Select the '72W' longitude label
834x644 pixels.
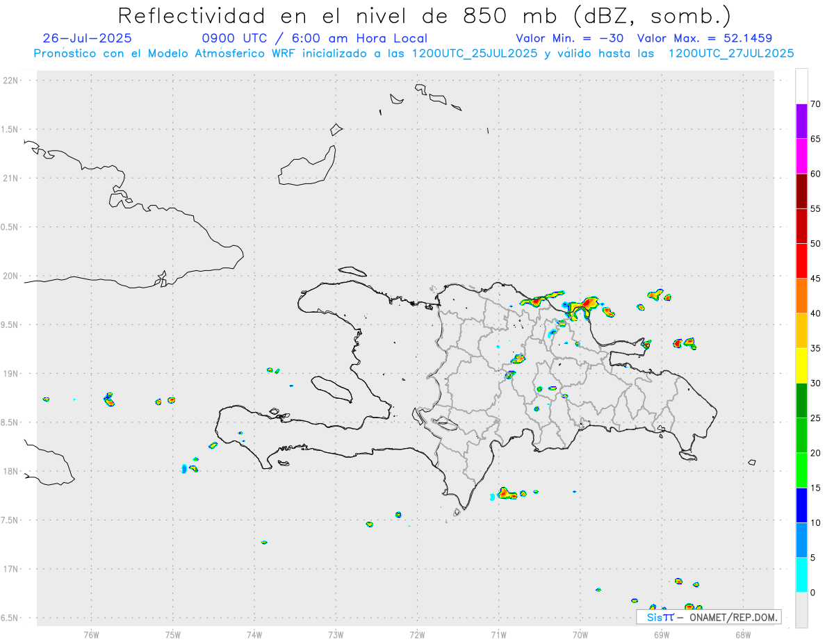point(417,635)
